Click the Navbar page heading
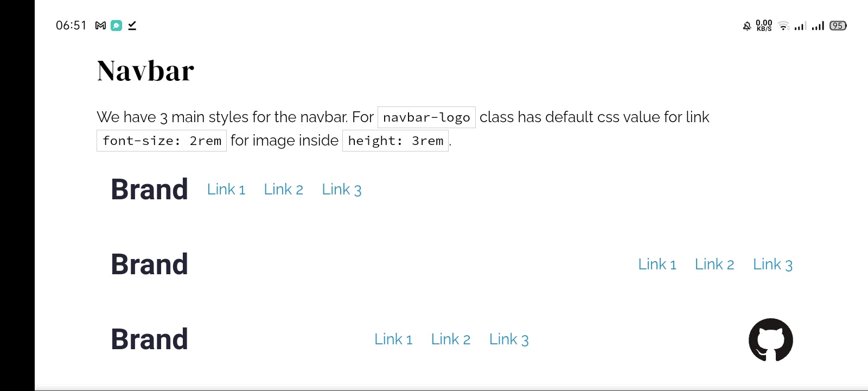Screen dimensions: 868x391 click(144, 70)
